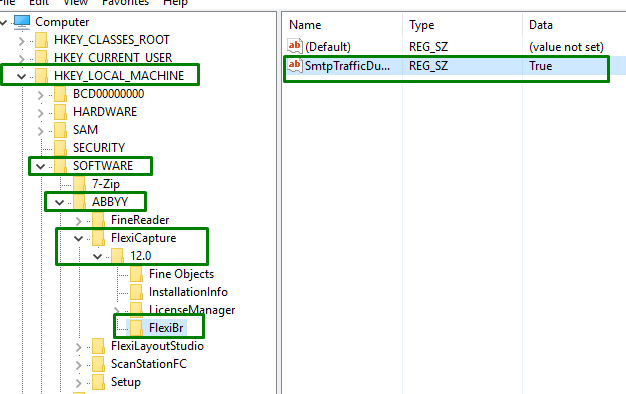Expand the SAM key
The image size is (626, 394).
tap(40, 131)
